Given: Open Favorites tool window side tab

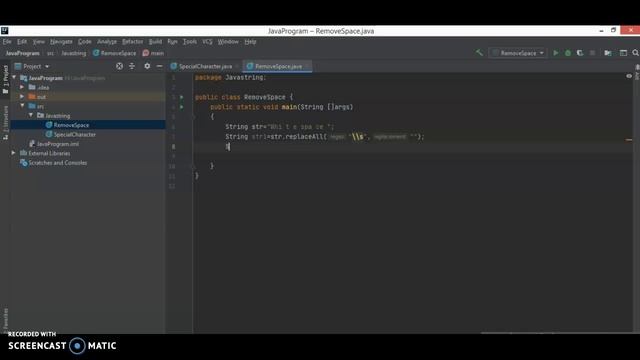Looking at the screenshot, I should tap(5, 319).
